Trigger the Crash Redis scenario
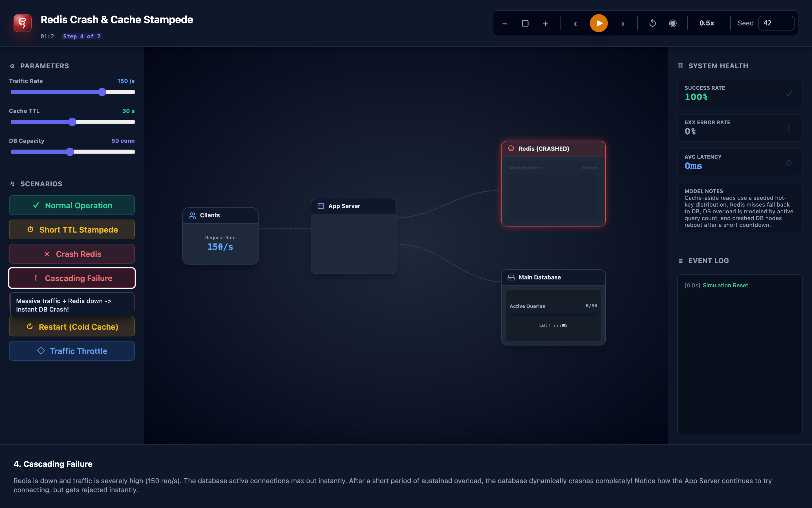The image size is (812, 508). (72, 254)
